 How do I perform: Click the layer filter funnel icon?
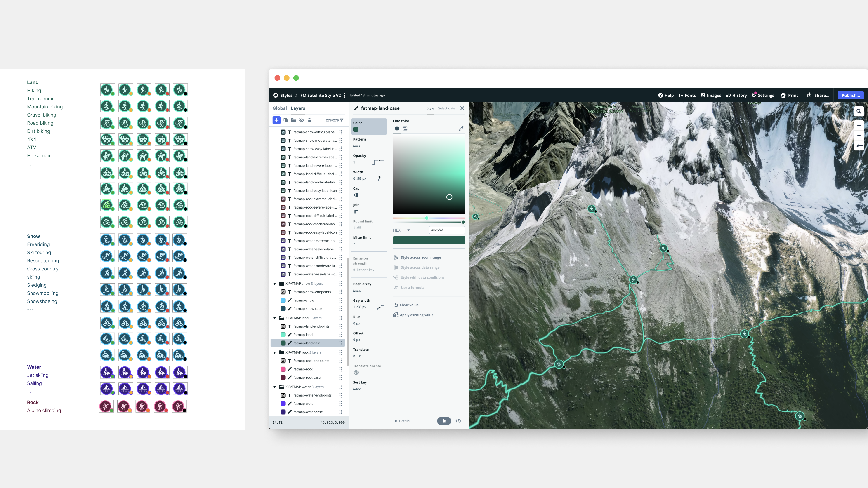click(x=342, y=120)
